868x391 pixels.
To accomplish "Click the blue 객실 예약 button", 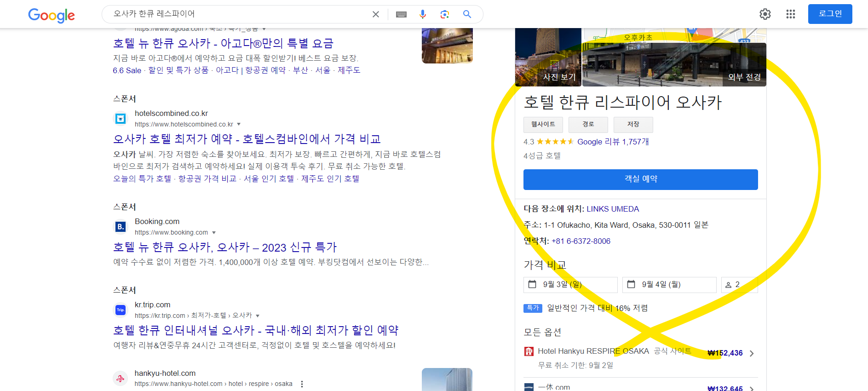I will pos(641,179).
